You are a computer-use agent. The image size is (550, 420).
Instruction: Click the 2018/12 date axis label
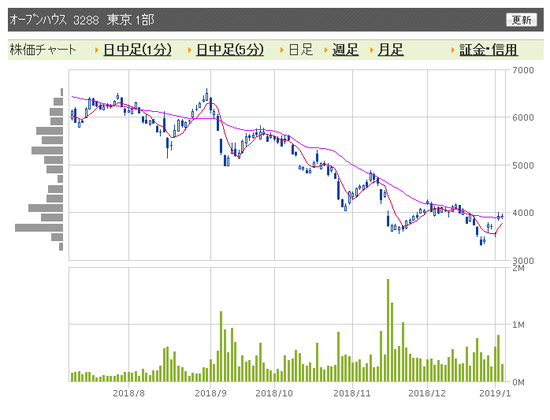click(x=427, y=393)
